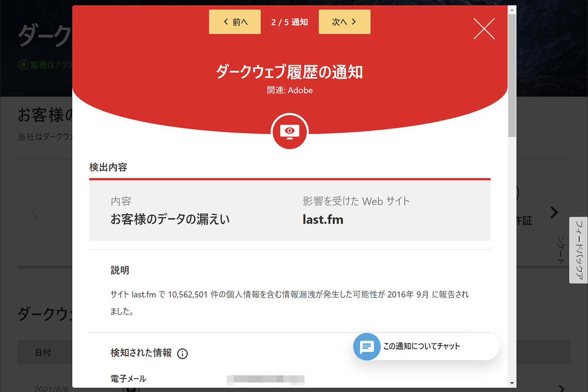The width and height of the screenshot is (588, 392).
Task: Click the dialog vertical scrollbar thumb
Action: coord(512,76)
